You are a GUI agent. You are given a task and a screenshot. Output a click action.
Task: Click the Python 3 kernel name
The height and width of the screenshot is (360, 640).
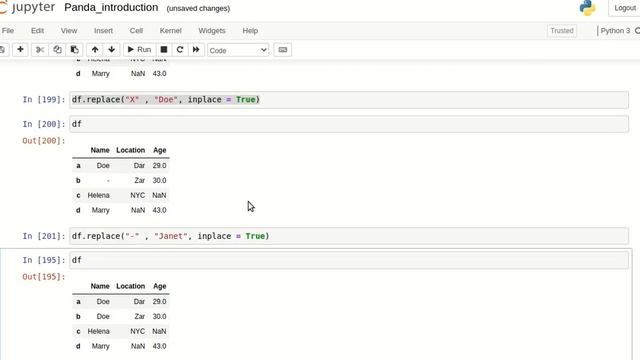(615, 31)
